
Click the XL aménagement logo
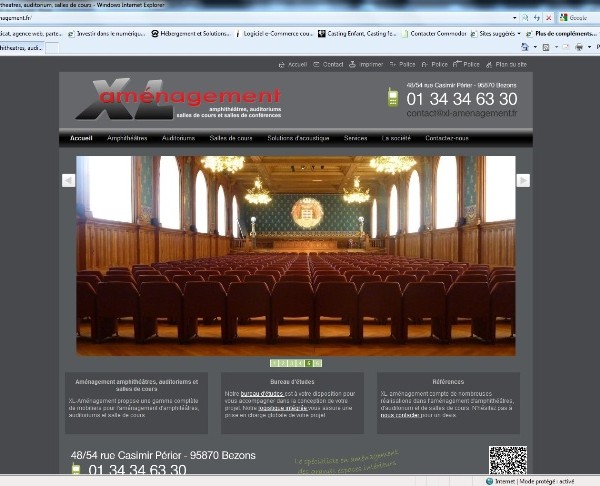[x=178, y=99]
